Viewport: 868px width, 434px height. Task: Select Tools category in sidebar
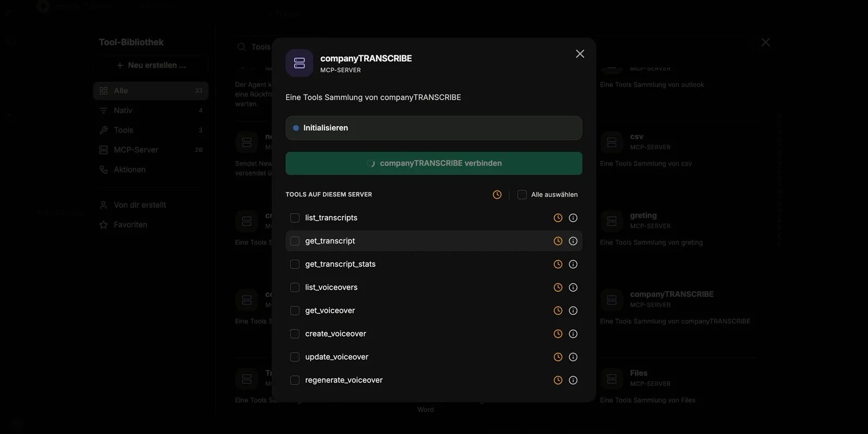click(x=151, y=130)
